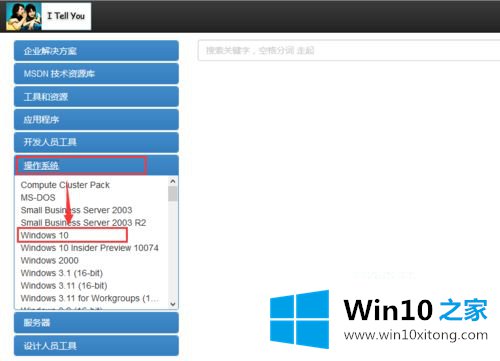Select Windows 10 in the list
The image size is (500, 361).
click(x=45, y=235)
